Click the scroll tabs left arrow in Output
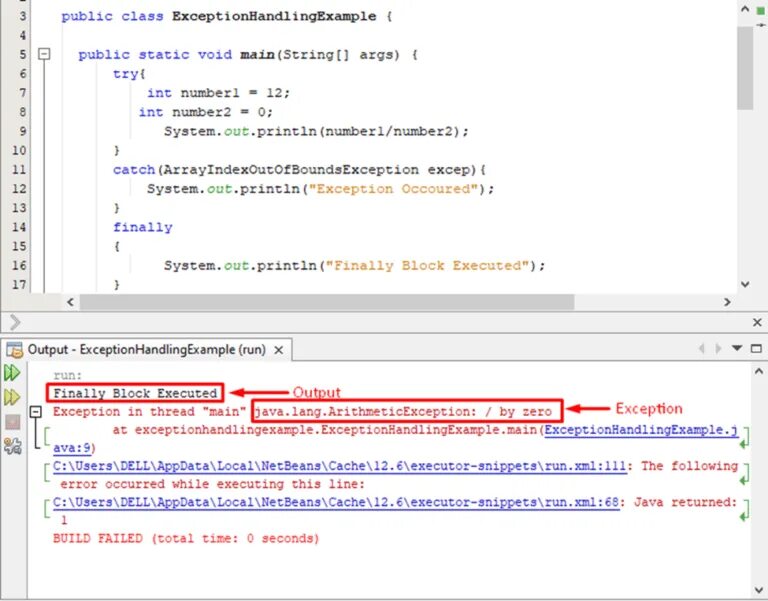Image resolution: width=768 pixels, height=601 pixels. tap(701, 348)
